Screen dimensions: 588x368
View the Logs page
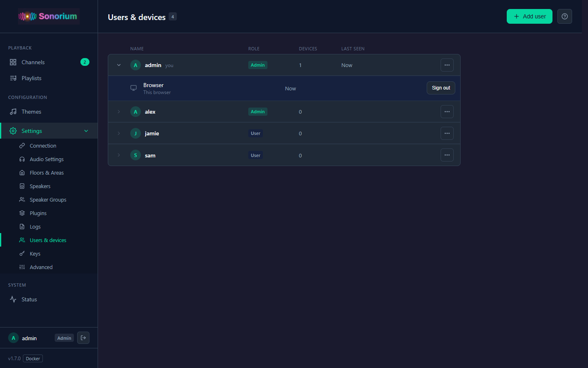[x=49, y=227]
